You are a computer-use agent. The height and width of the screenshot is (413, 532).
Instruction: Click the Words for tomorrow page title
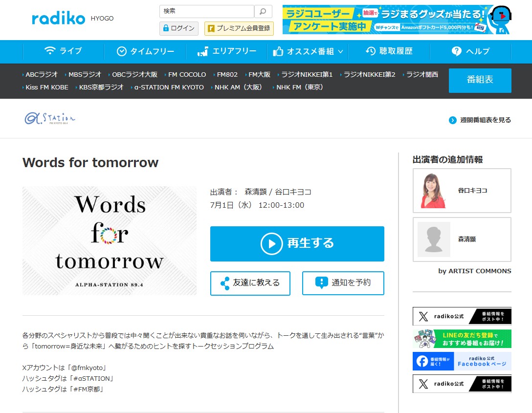tap(90, 163)
